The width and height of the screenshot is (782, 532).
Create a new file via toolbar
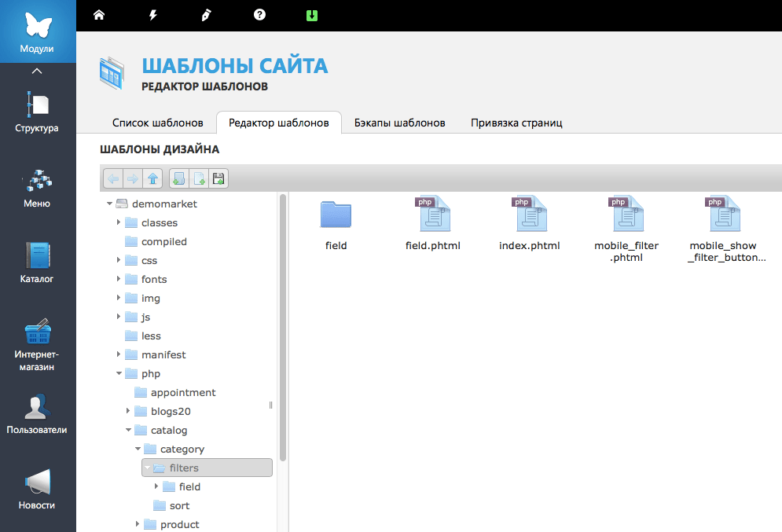[199, 178]
